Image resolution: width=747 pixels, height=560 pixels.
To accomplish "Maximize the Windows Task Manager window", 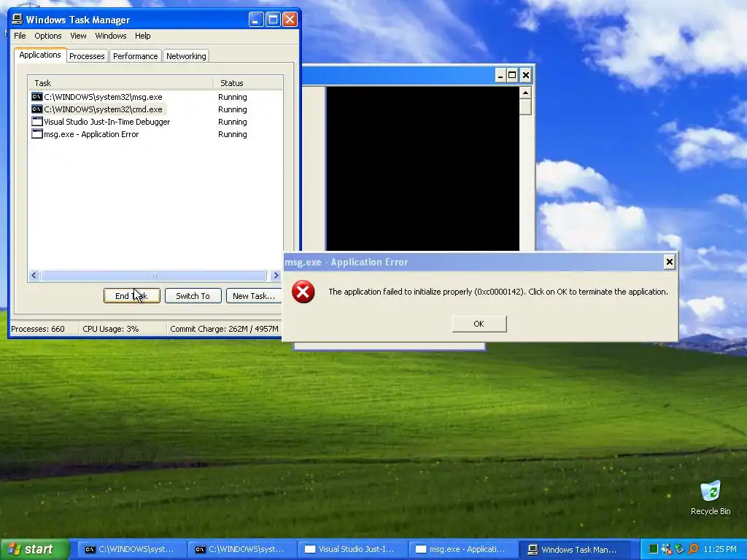I will pos(273,20).
